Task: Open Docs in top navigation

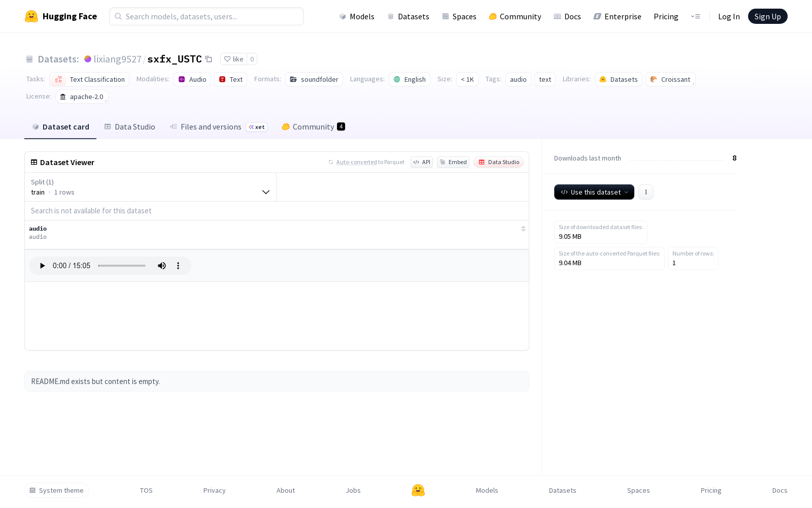Action: (x=567, y=16)
